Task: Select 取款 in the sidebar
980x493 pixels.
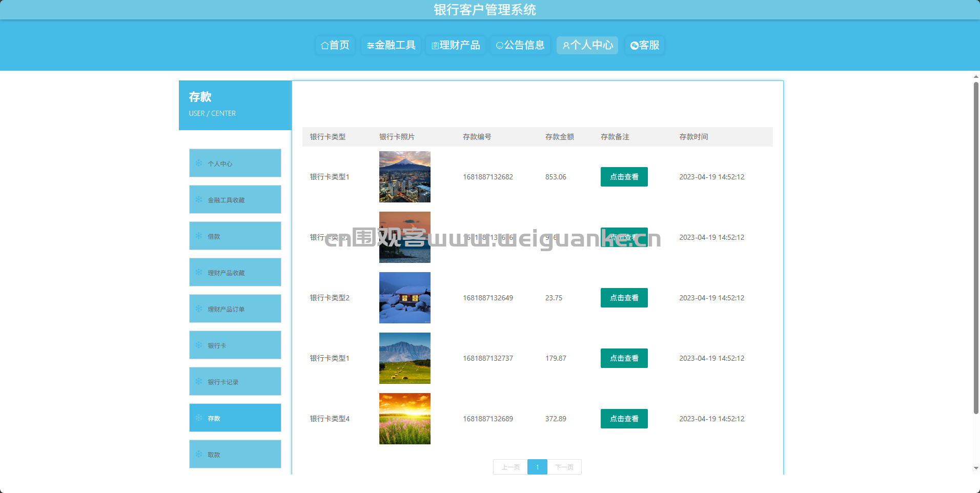Action: (x=235, y=454)
